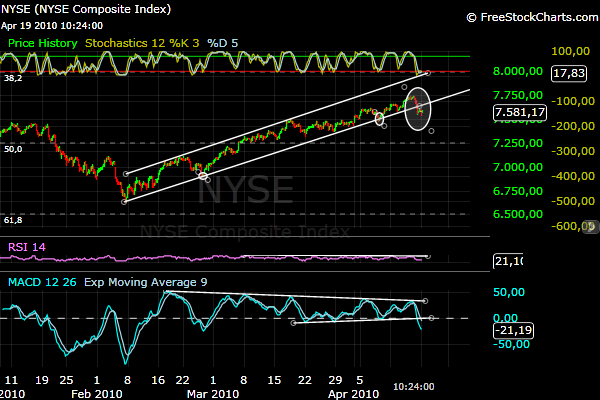
Task: Click the 50,0 Fibonacci level label
Action: pyautogui.click(x=13, y=149)
